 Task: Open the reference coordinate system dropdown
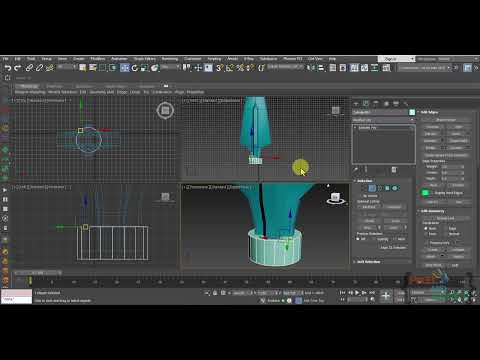point(170,67)
